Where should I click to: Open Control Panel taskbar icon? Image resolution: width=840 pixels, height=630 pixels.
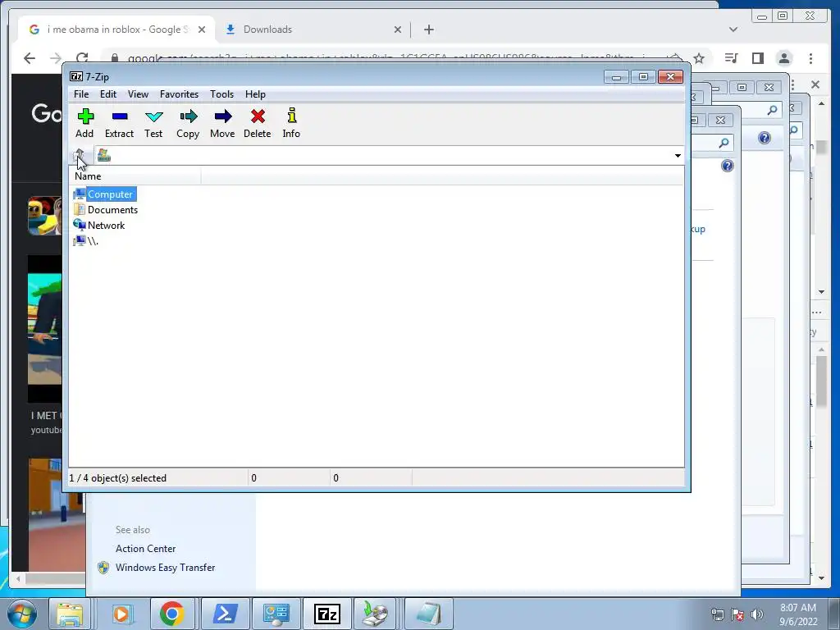[x=276, y=614]
